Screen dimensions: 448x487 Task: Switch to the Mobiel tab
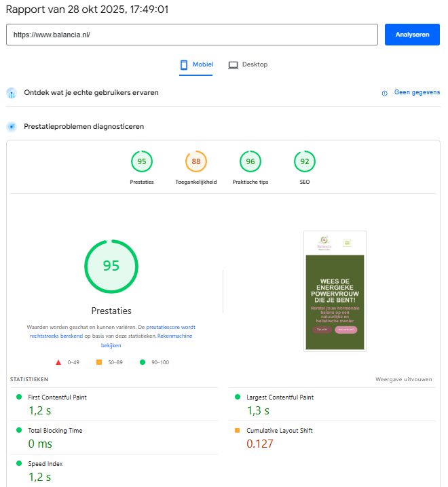[196, 65]
